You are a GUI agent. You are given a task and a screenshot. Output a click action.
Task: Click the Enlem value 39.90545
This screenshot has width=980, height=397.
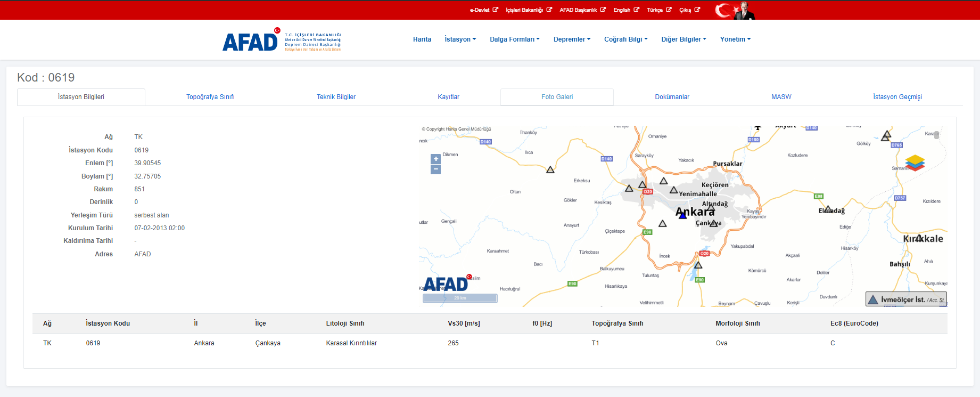(x=147, y=163)
